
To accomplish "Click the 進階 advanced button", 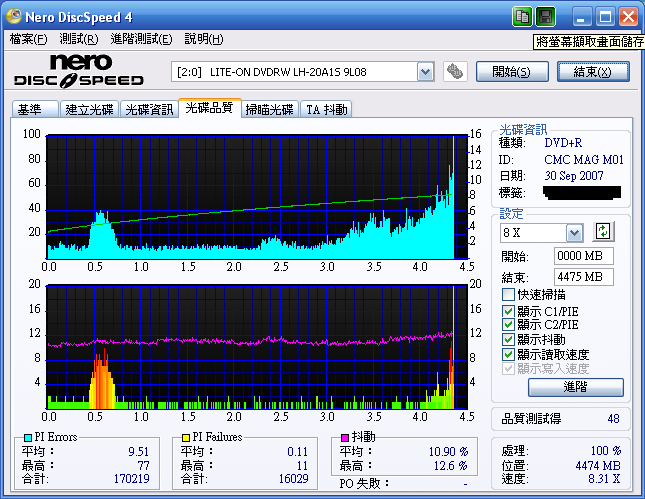I will pyautogui.click(x=575, y=387).
